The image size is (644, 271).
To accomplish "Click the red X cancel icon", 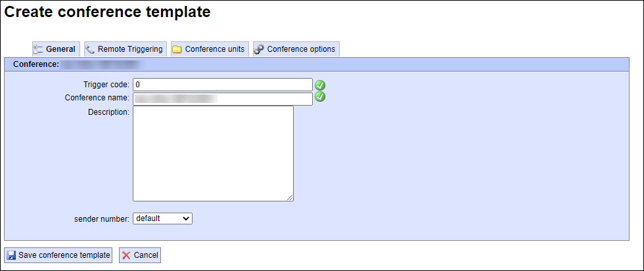I will tap(126, 255).
